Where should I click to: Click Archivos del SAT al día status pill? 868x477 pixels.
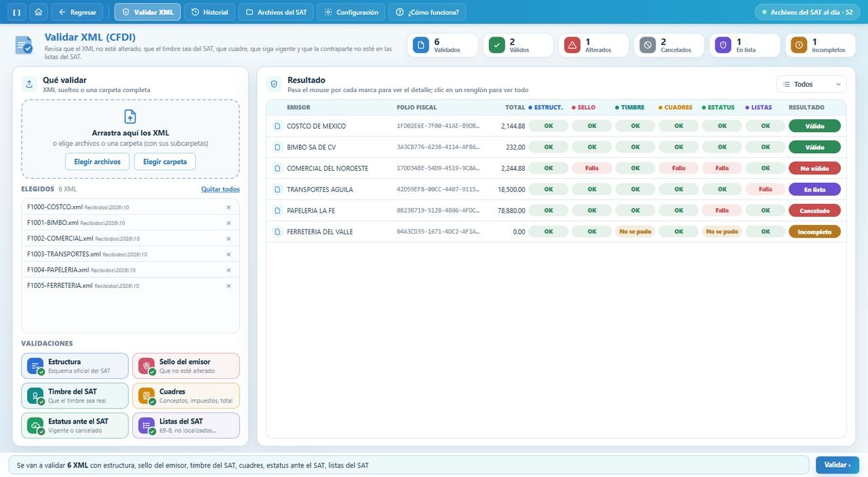tap(807, 12)
